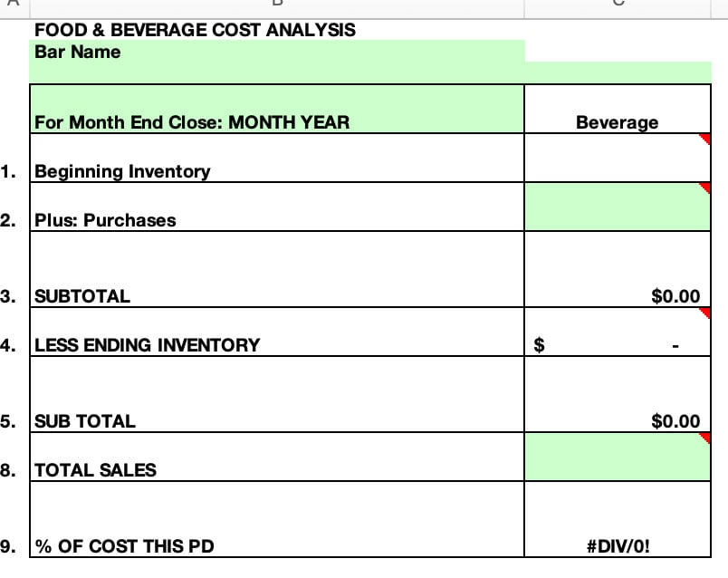
Task: Select the "SUB TOTAL" label in row 5.
Action: 85,421
